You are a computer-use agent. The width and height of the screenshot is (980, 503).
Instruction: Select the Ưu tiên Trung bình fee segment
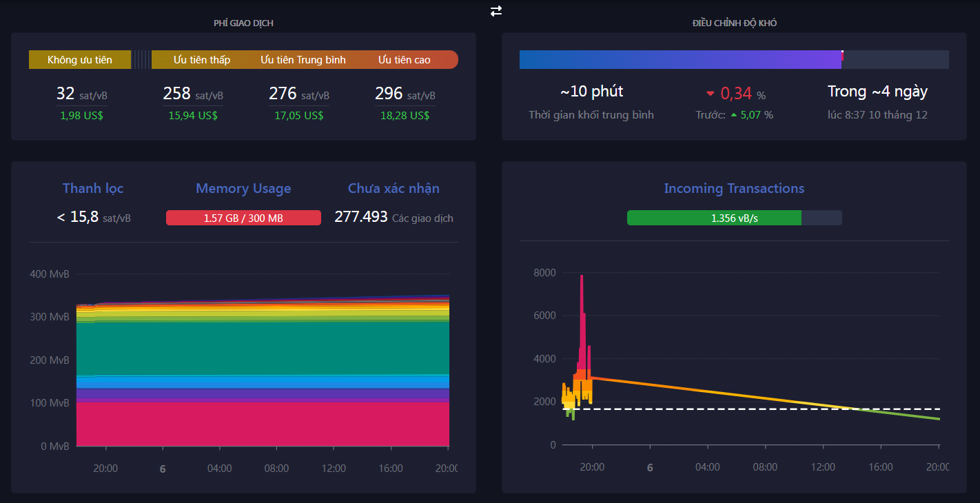point(303,60)
